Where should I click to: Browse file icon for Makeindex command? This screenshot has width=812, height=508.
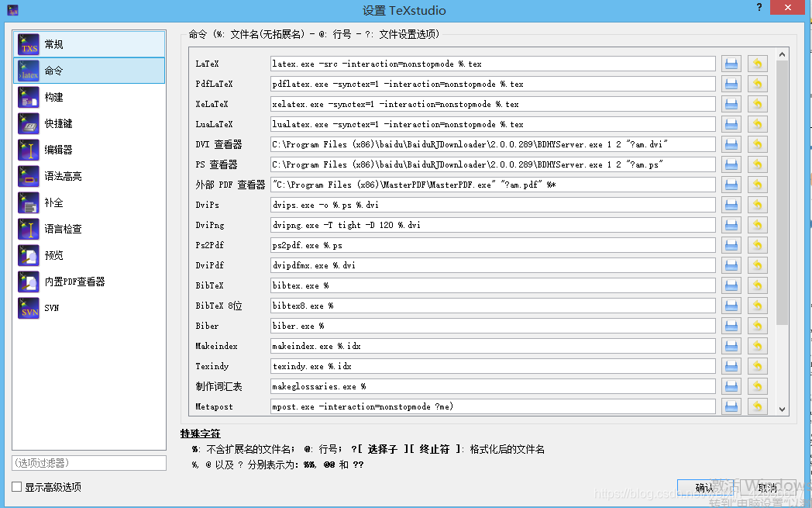coord(731,346)
